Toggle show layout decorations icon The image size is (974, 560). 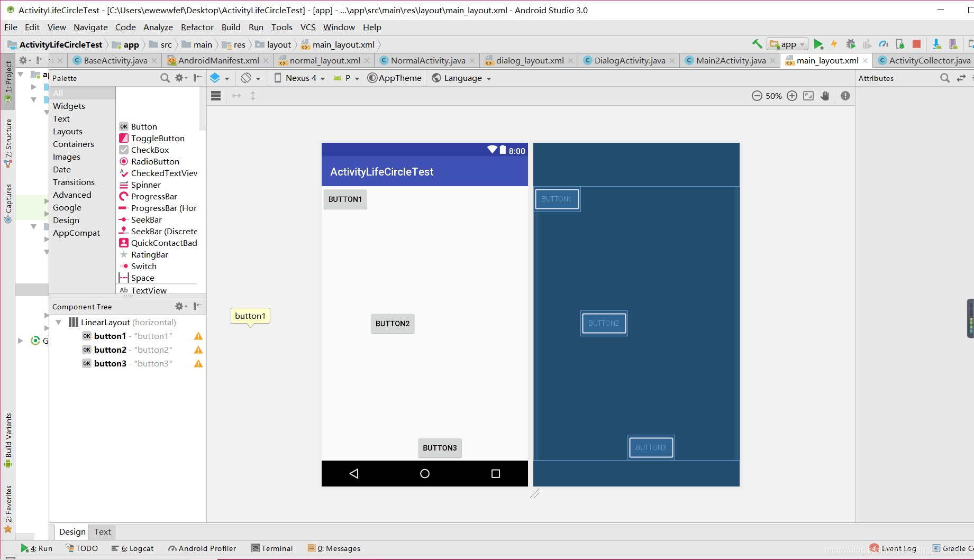click(216, 96)
